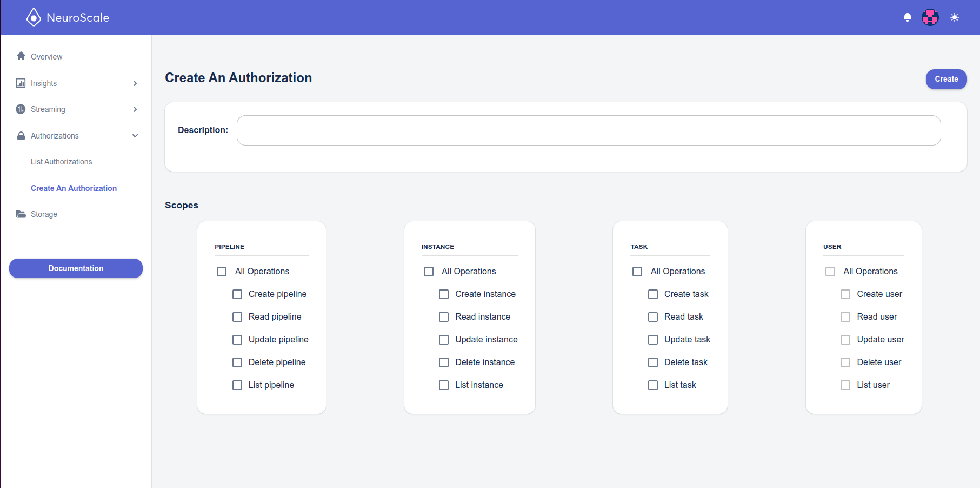Tick the List task checkbox
Image resolution: width=980 pixels, height=488 pixels.
tap(653, 385)
